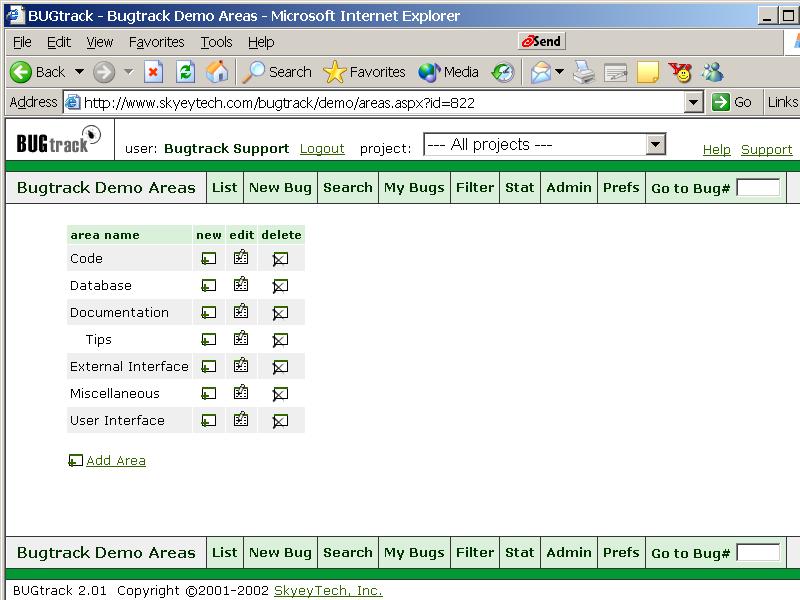The image size is (800, 600).
Task: Switch to the New Bug tab in top navigation
Action: [280, 187]
